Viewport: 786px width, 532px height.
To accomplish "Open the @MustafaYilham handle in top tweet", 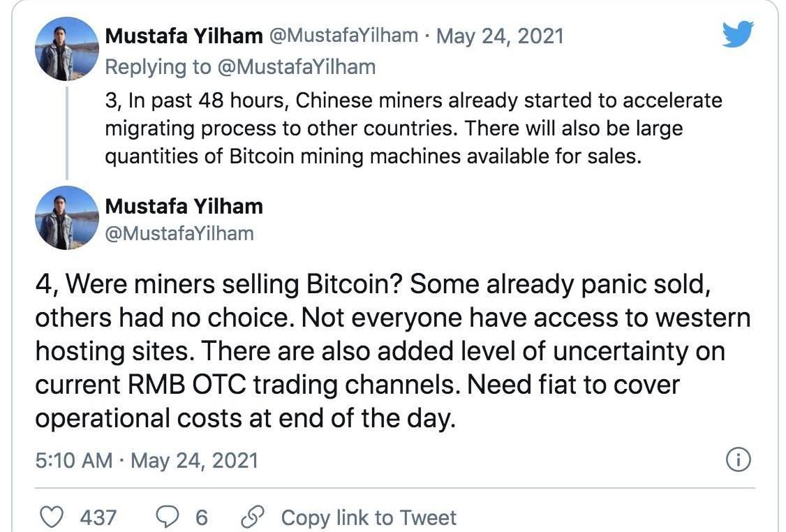I will 344,36.
